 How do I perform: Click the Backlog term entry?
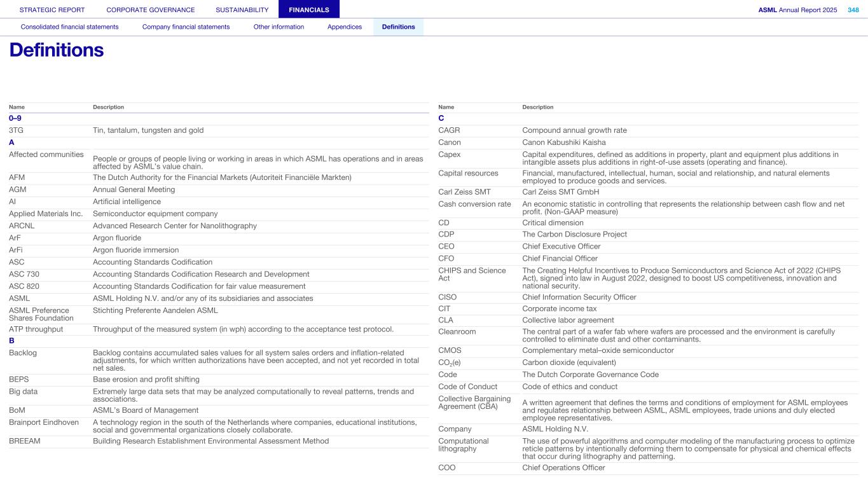click(23, 352)
